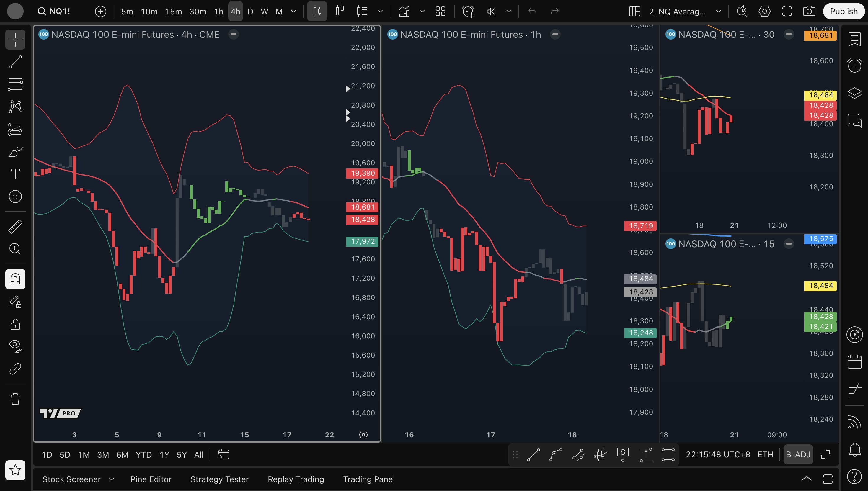Expand the more timeframes dropdown arrow
The image size is (868, 491).
tap(293, 12)
